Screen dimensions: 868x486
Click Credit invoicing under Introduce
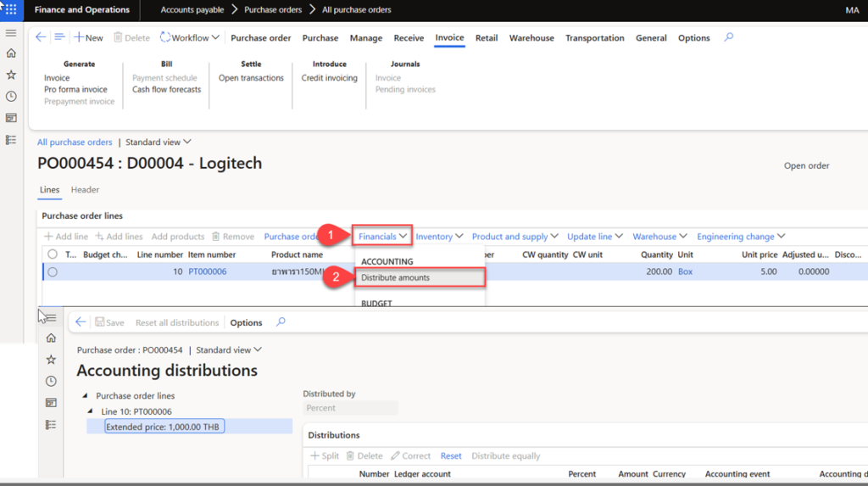coord(330,78)
